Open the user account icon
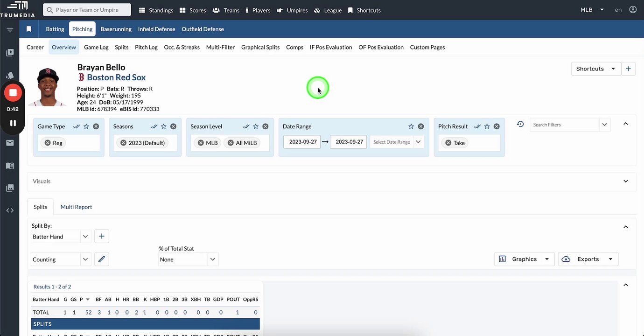Image resolution: width=644 pixels, height=336 pixels. tap(633, 10)
